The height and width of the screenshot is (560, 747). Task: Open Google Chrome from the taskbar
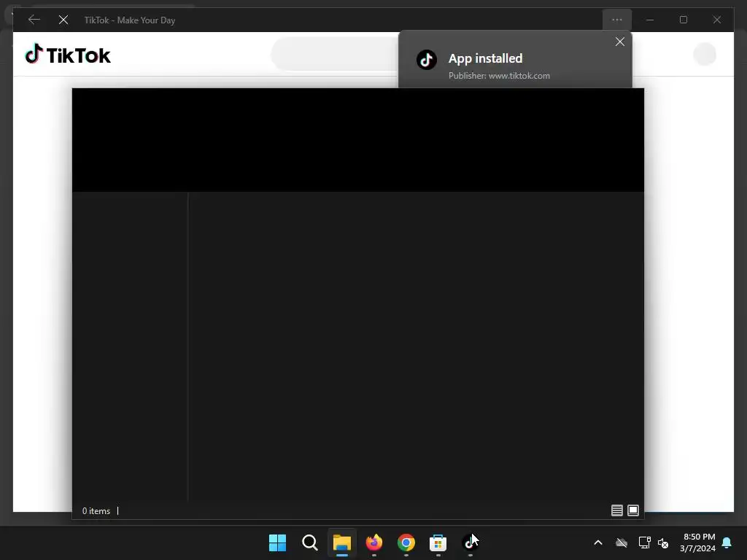point(406,542)
